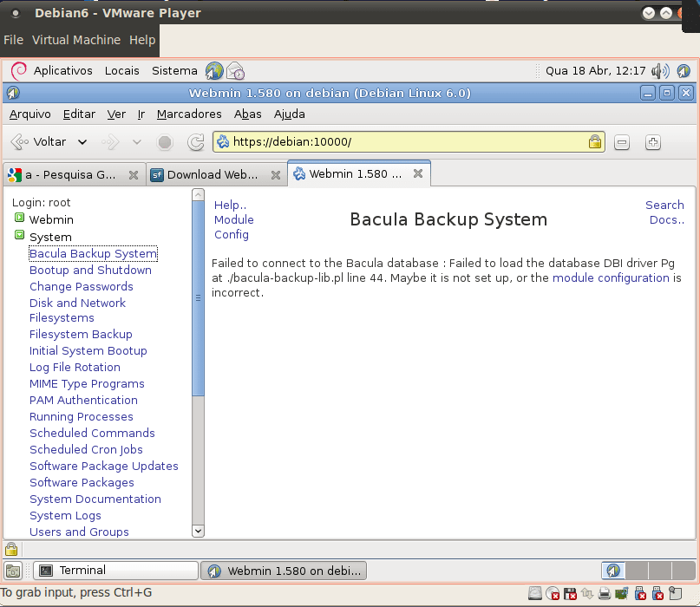Open the VMware File menu
700x607 pixels.
(x=13, y=40)
